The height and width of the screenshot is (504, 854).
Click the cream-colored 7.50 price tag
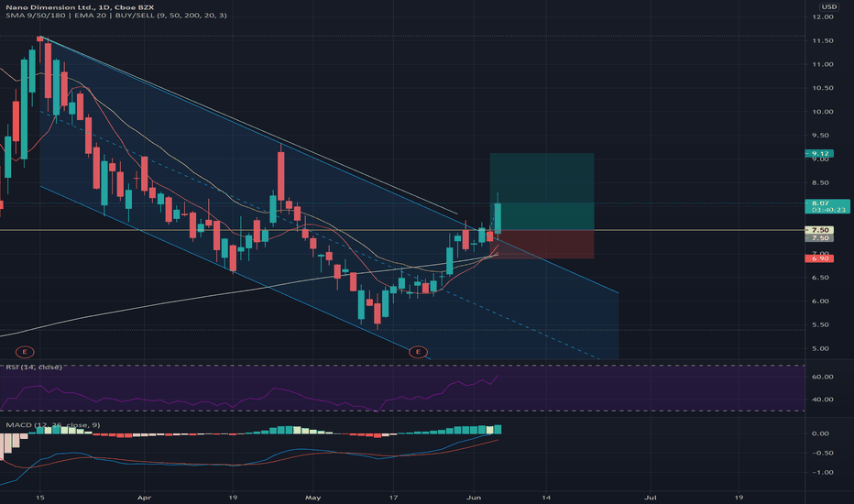click(x=819, y=230)
